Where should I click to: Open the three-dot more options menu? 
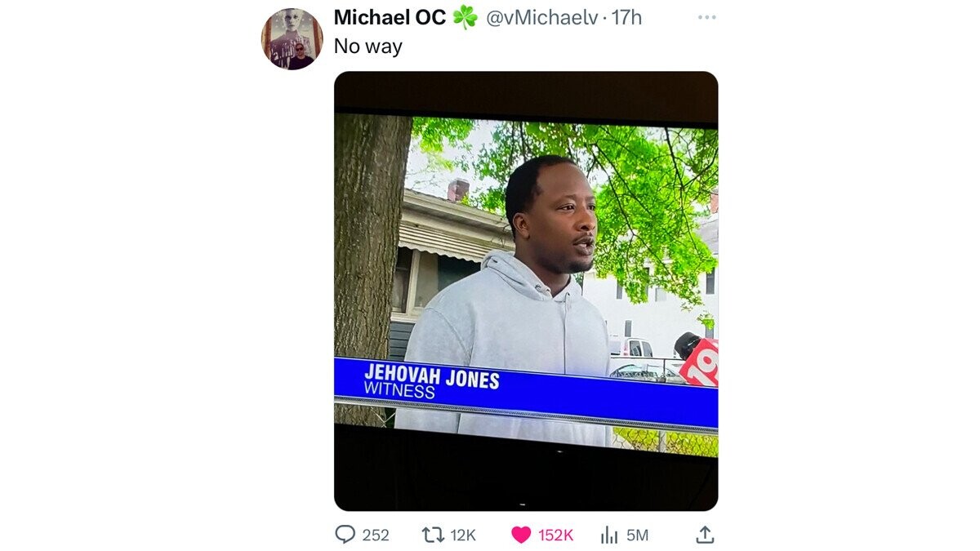[x=706, y=17]
